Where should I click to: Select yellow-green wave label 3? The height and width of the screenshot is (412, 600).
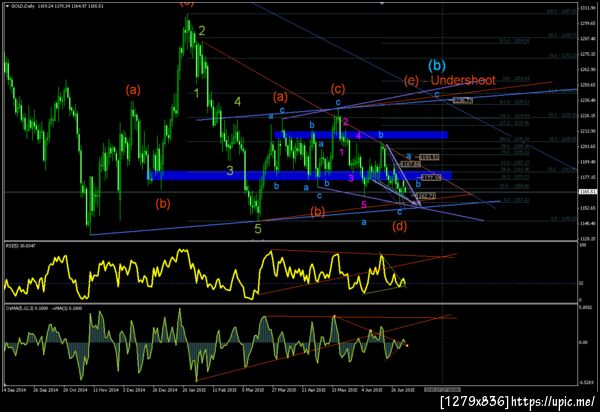[230, 171]
